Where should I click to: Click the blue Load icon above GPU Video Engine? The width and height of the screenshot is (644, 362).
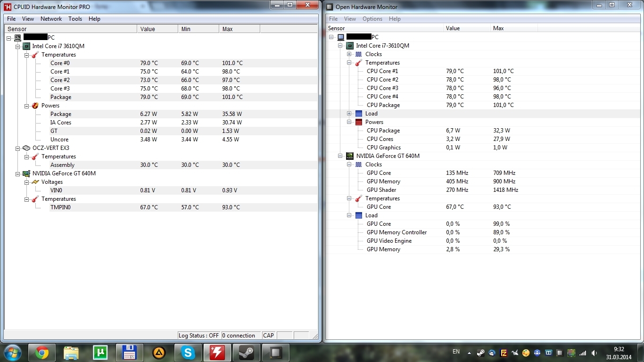(x=359, y=215)
